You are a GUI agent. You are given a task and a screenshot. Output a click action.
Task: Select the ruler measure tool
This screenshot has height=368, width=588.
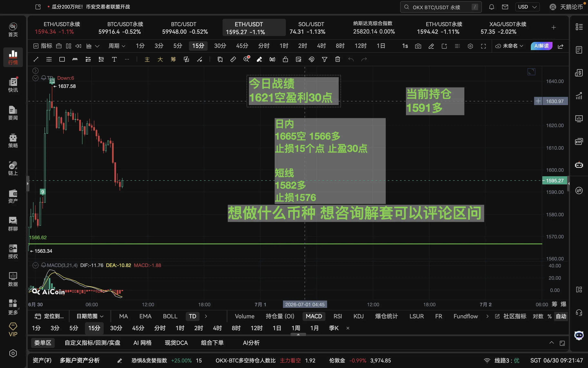click(x=233, y=59)
